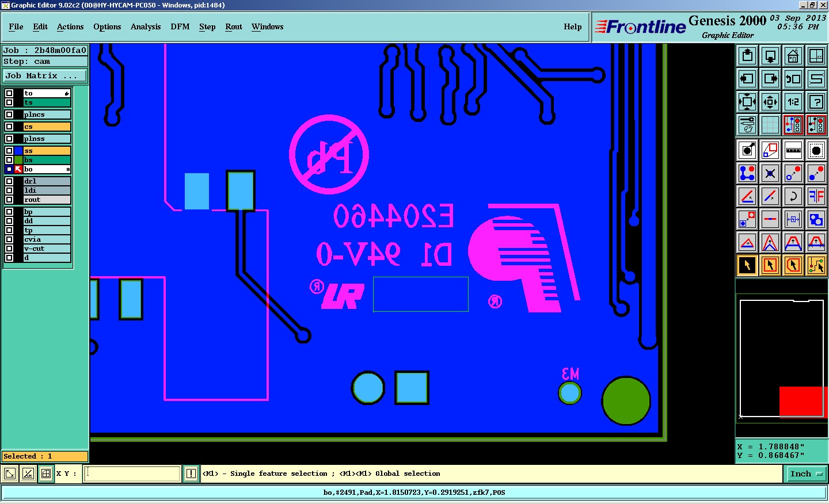This screenshot has height=504, width=829.
Task: Click the pan right view icon
Action: pyautogui.click(x=770, y=79)
